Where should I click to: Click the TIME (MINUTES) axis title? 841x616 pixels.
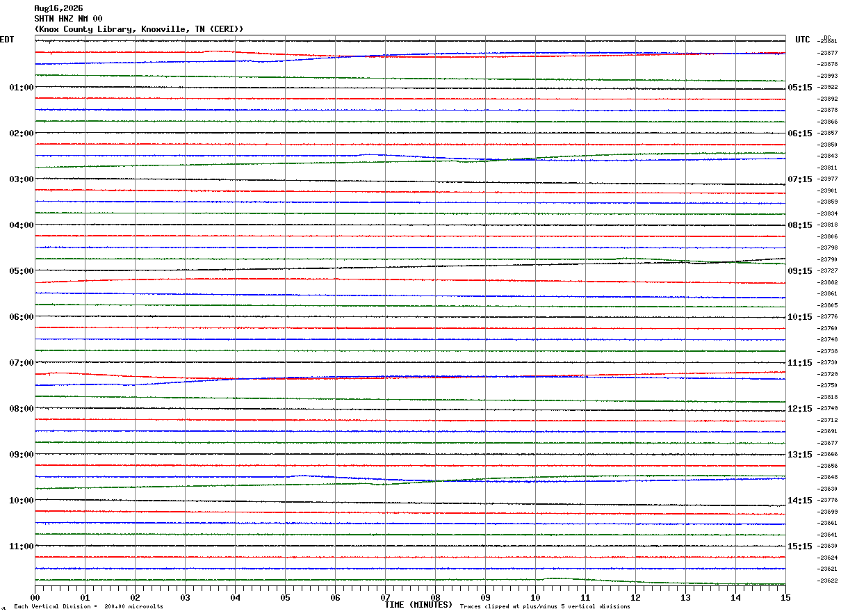coord(418,605)
